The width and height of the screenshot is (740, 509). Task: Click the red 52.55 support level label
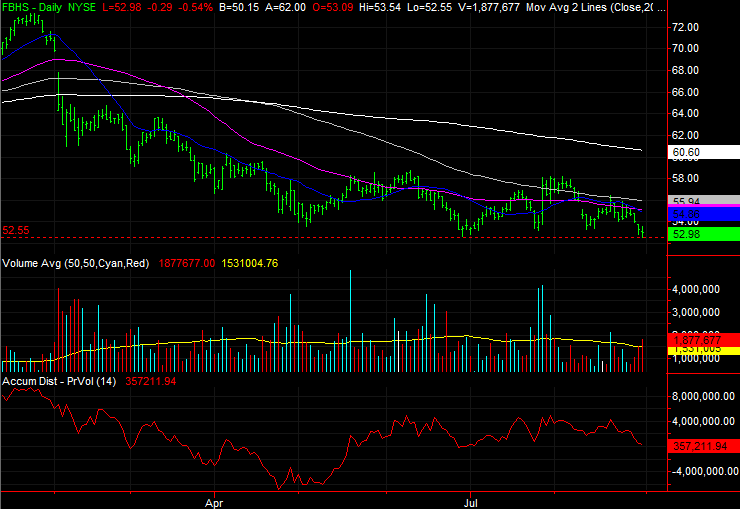point(16,231)
